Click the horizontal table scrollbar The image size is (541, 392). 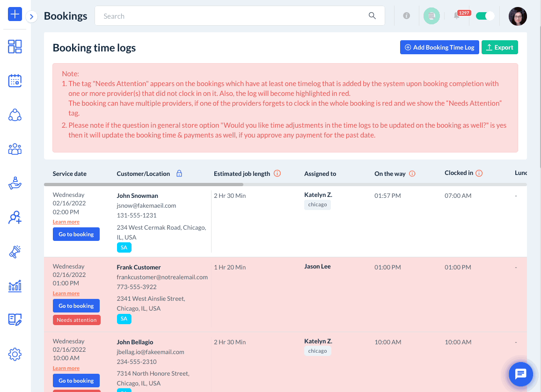click(x=144, y=184)
